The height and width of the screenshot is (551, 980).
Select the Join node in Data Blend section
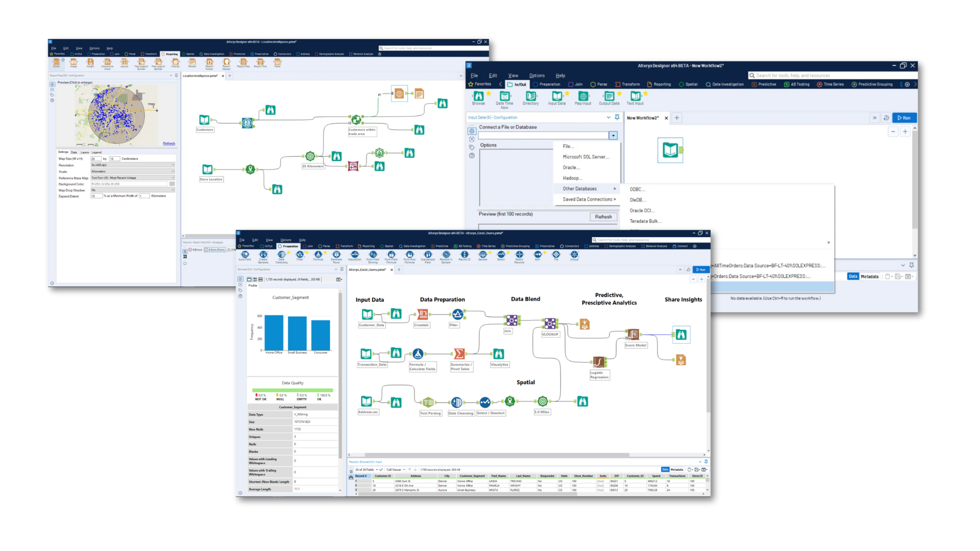[511, 320]
